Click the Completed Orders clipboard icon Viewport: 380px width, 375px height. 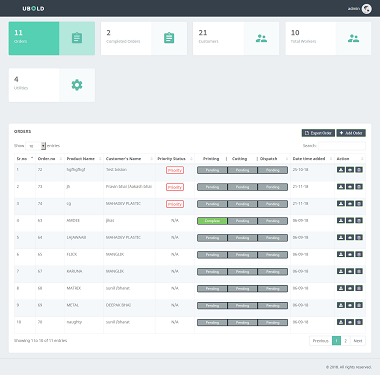click(169, 38)
